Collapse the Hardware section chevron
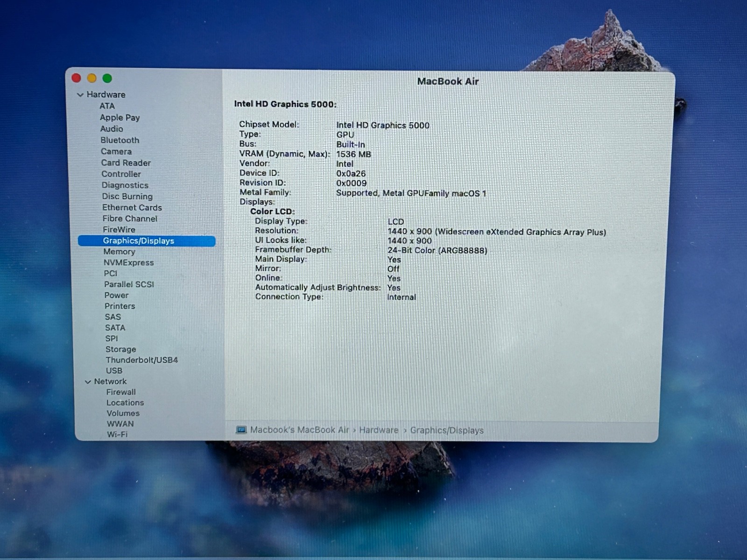Image resolution: width=747 pixels, height=560 pixels. pyautogui.click(x=80, y=95)
